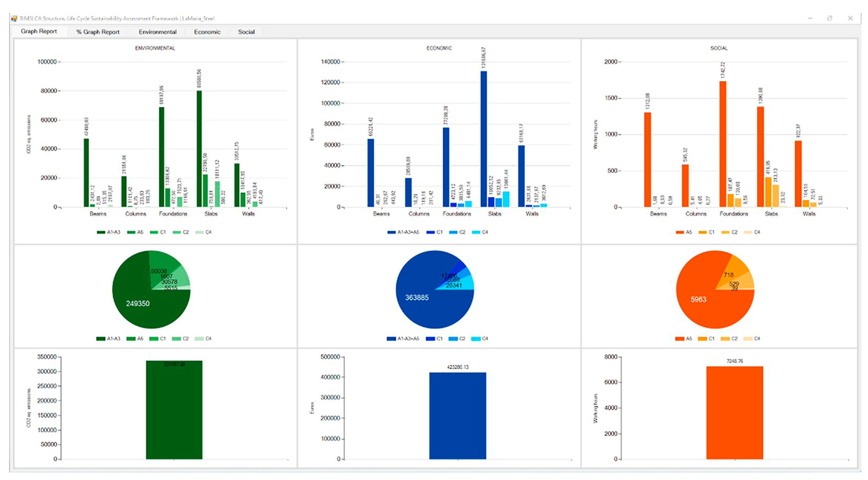
Task: Click the A5 legend swatch under the social bar chart
Action: point(680,232)
